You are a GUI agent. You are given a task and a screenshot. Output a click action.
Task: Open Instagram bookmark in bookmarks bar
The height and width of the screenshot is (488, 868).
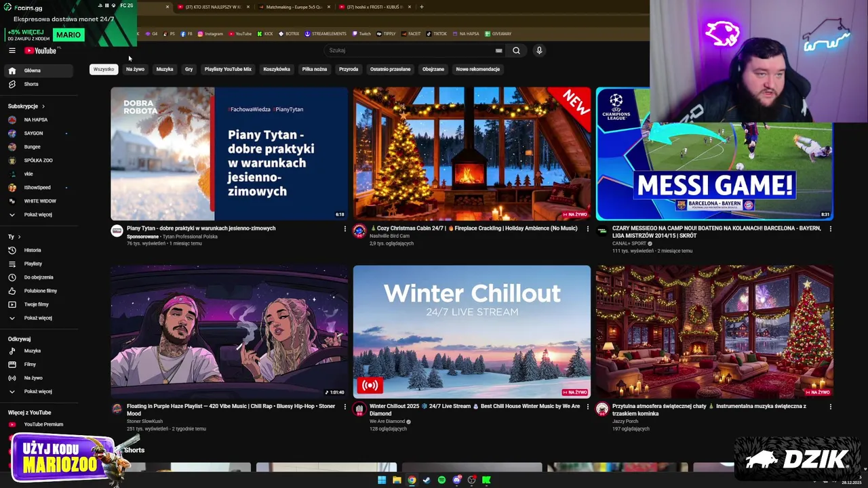pos(210,34)
